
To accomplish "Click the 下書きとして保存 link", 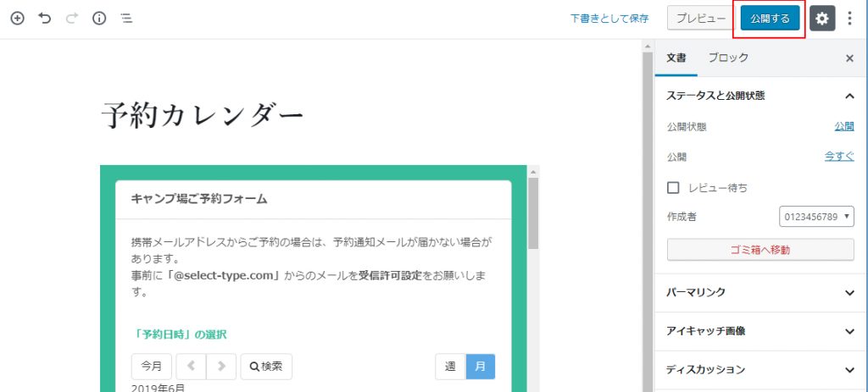I will 609,18.
